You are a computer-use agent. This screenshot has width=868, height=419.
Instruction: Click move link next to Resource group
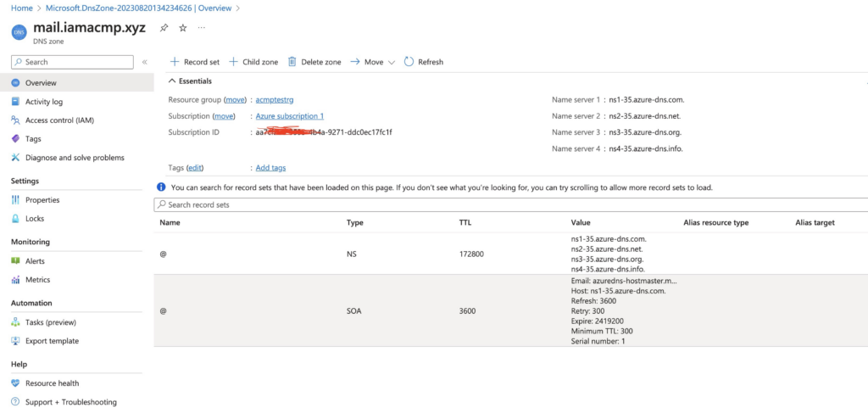pyautogui.click(x=235, y=100)
